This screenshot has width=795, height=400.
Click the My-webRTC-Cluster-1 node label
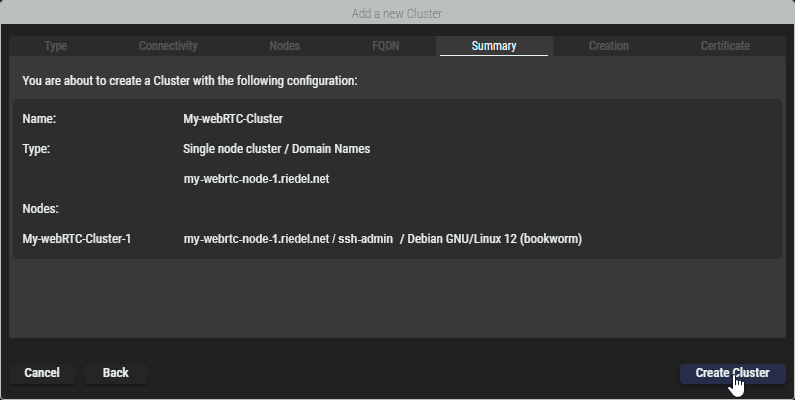[77, 239]
